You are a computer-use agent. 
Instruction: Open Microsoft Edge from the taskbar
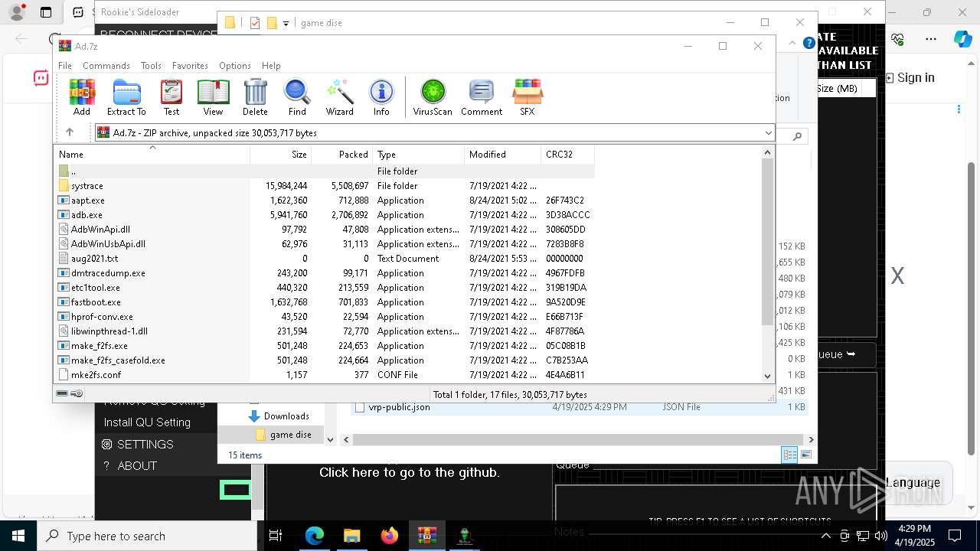[315, 536]
